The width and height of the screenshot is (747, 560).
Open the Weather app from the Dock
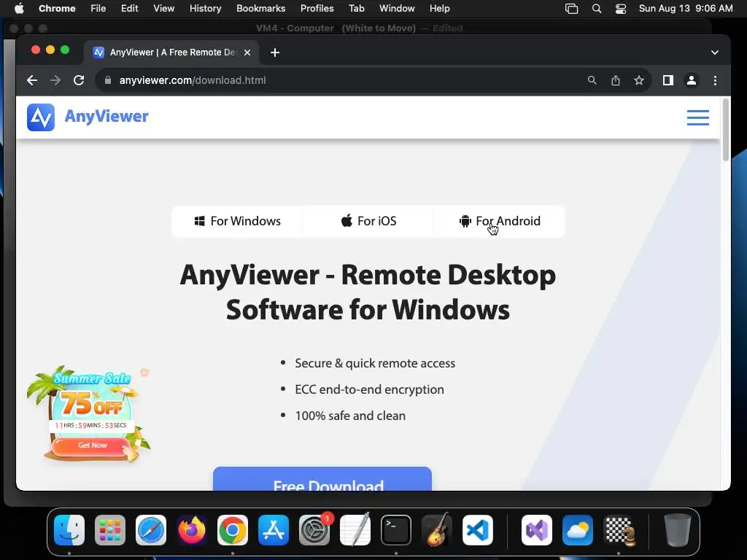[578, 530]
